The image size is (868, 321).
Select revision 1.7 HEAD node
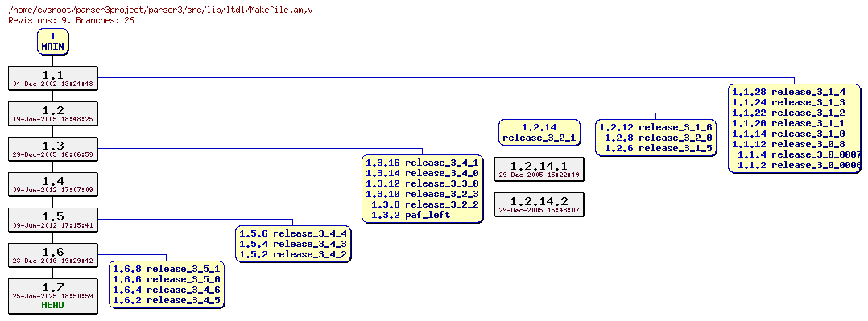pos(53,296)
